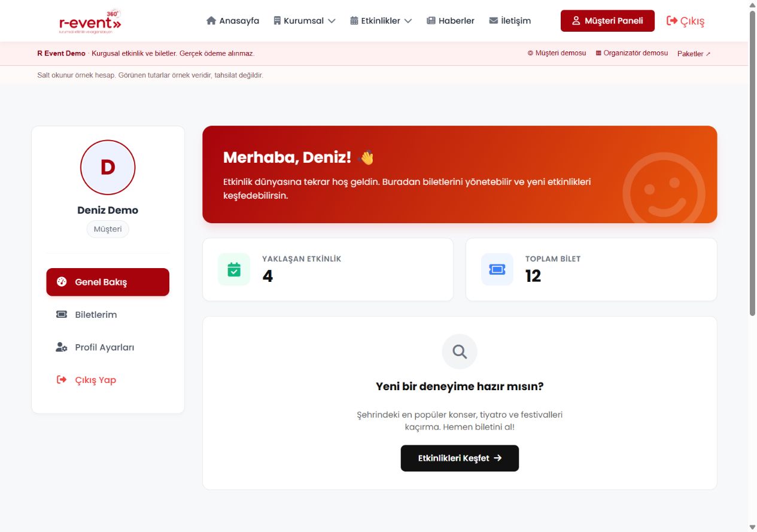This screenshot has height=532, width=757.
Task: Open Profil Ayarları in the sidebar
Action: click(108, 347)
